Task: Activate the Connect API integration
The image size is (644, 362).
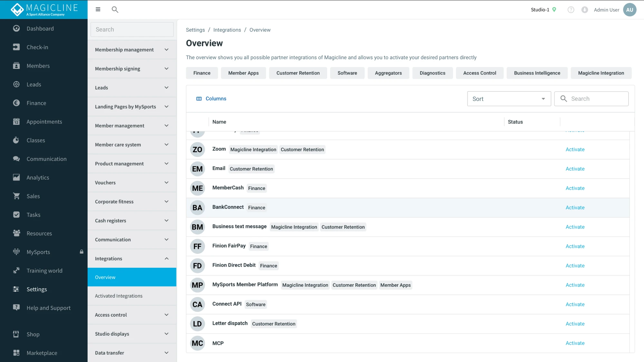Action: coord(575,304)
